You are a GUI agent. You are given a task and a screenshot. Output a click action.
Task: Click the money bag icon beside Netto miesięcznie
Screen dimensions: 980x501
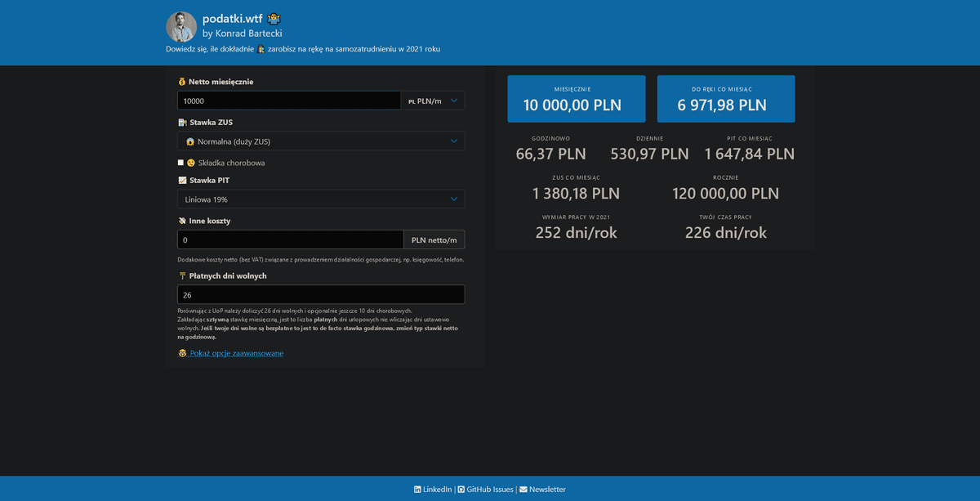pyautogui.click(x=182, y=82)
